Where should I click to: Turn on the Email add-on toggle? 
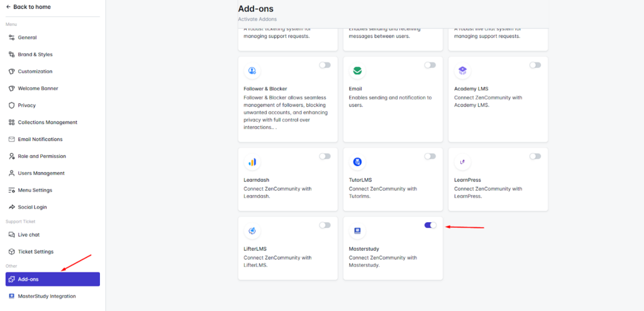[x=430, y=65]
